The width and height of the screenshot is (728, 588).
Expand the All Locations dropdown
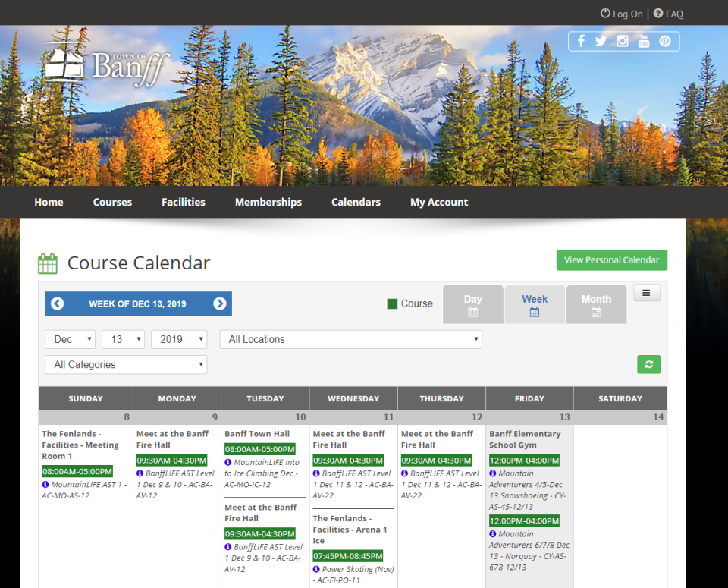(350, 339)
